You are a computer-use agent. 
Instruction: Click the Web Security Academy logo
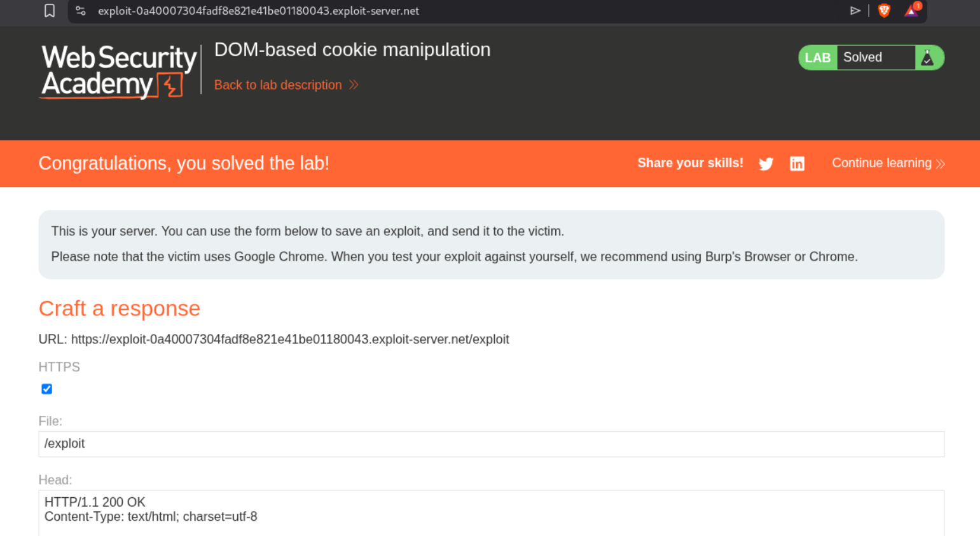tap(119, 71)
